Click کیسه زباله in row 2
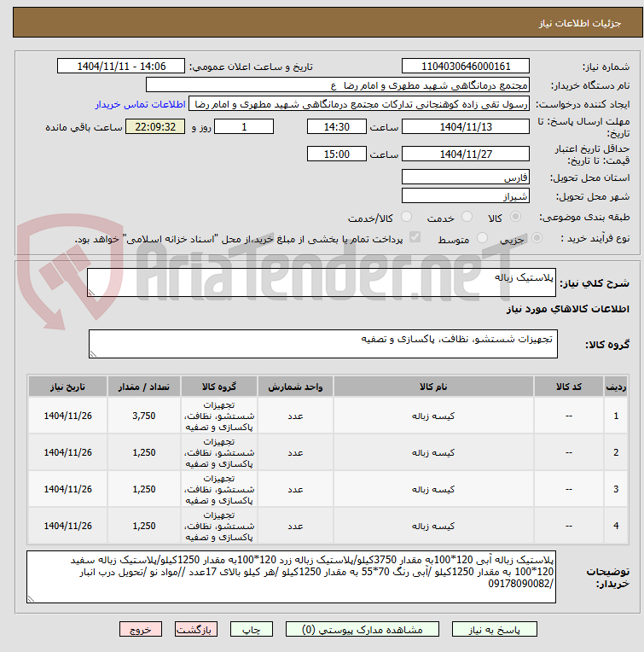644x652 pixels. pos(433,452)
